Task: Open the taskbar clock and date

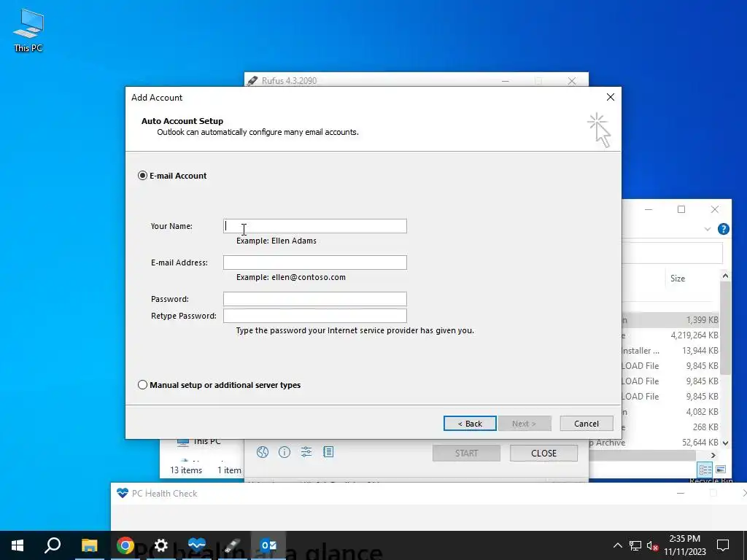Action: [684, 545]
